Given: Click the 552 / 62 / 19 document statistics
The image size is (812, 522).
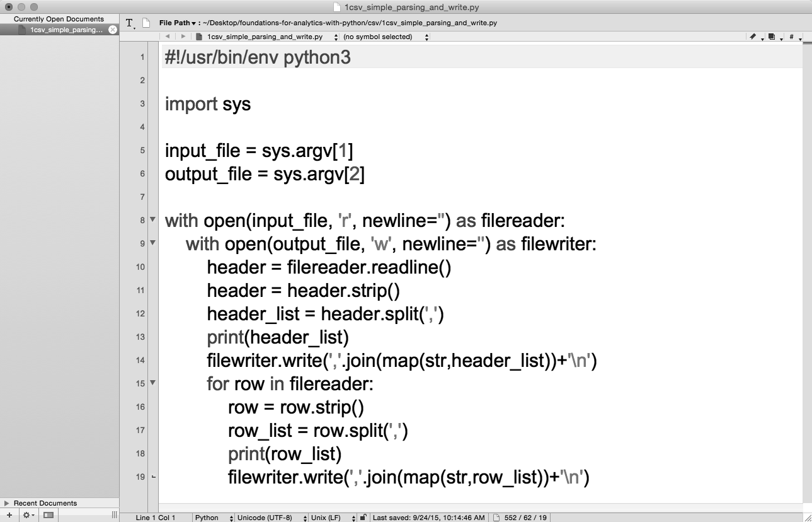Looking at the screenshot, I should tap(524, 518).
